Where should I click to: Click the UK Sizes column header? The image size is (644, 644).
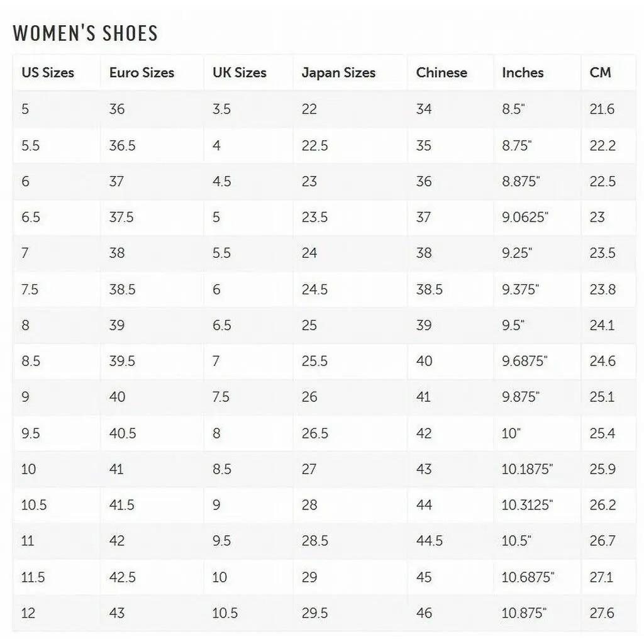pyautogui.click(x=239, y=73)
